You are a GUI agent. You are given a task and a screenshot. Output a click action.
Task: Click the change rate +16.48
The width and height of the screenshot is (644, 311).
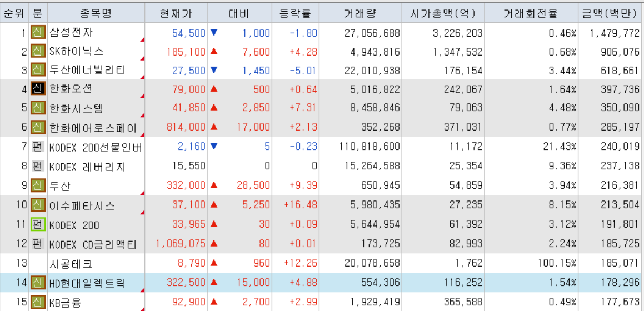[x=301, y=205]
